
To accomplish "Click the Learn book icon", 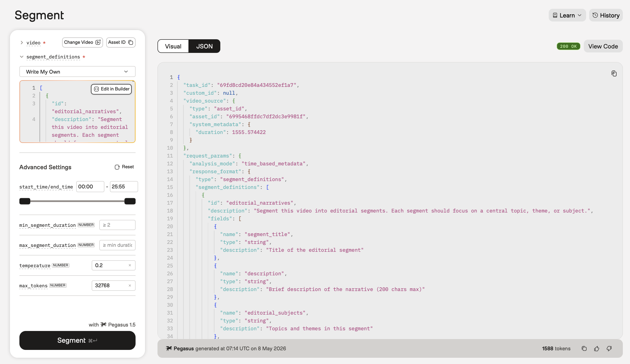I will point(555,15).
